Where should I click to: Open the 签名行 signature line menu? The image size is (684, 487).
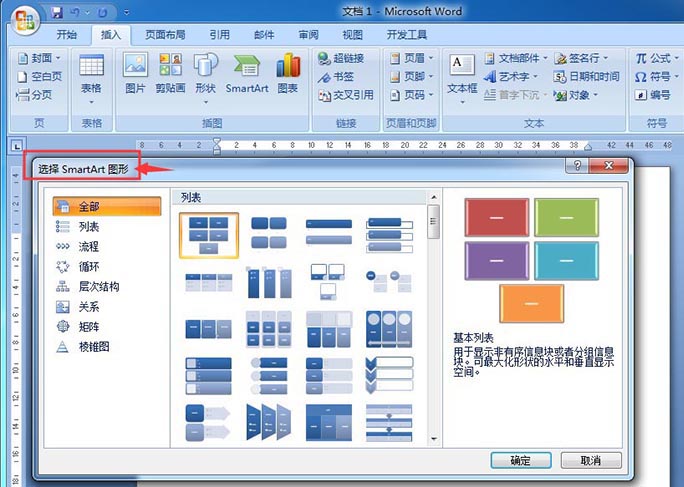coord(581,58)
